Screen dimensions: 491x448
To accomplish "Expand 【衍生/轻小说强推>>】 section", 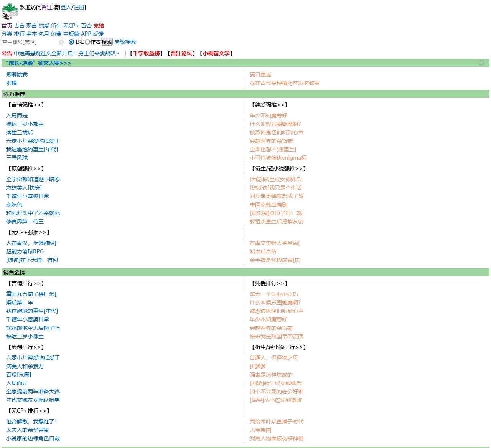I will [279, 169].
